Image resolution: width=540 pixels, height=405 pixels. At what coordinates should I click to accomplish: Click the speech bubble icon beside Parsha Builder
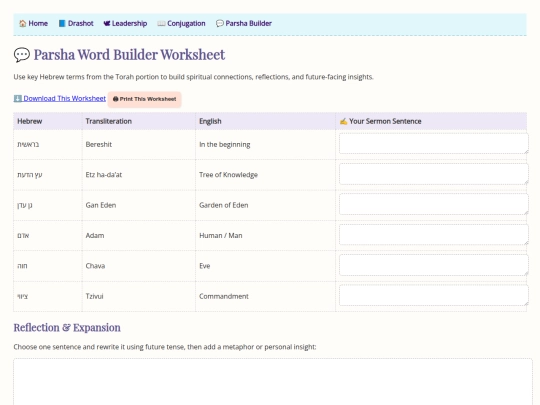(220, 23)
